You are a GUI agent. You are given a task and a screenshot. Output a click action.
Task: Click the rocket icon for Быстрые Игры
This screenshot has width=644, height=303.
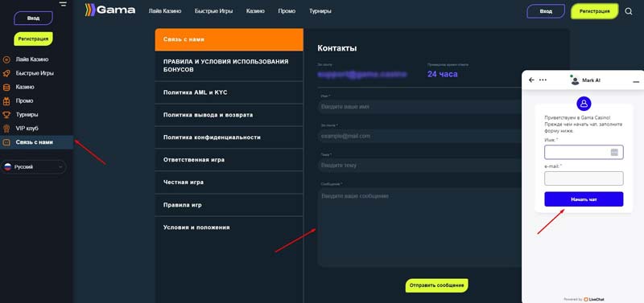point(6,73)
